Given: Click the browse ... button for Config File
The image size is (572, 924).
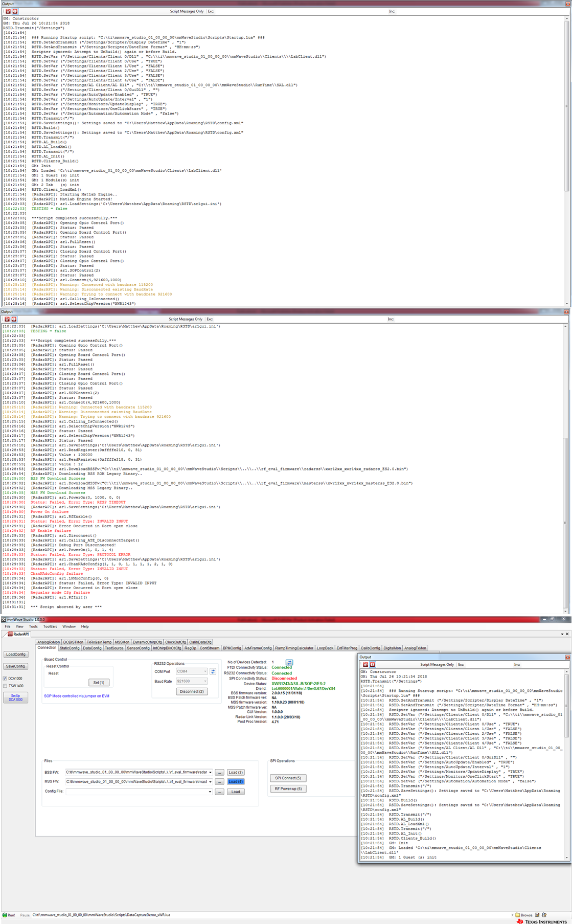Looking at the screenshot, I should coord(219,792).
